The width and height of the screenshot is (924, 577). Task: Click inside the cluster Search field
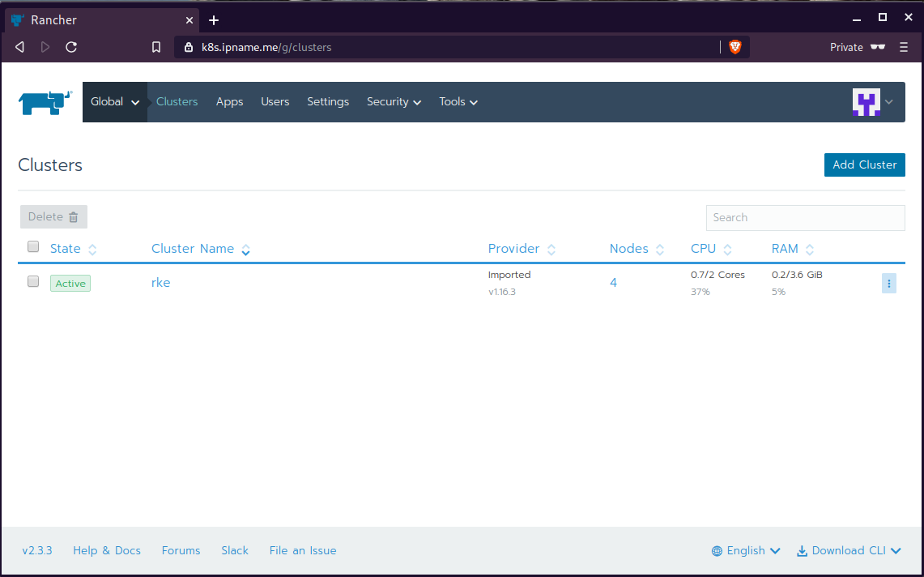(805, 217)
